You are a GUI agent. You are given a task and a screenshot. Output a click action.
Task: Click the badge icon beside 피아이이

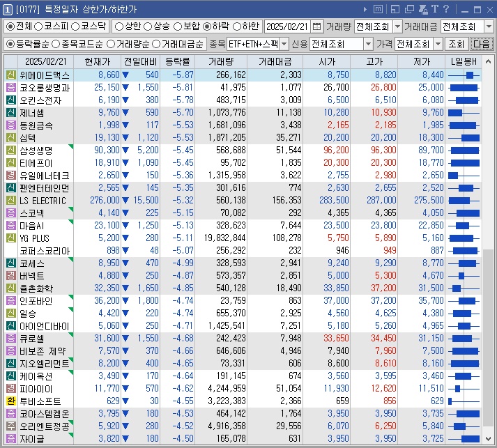click(x=10, y=389)
